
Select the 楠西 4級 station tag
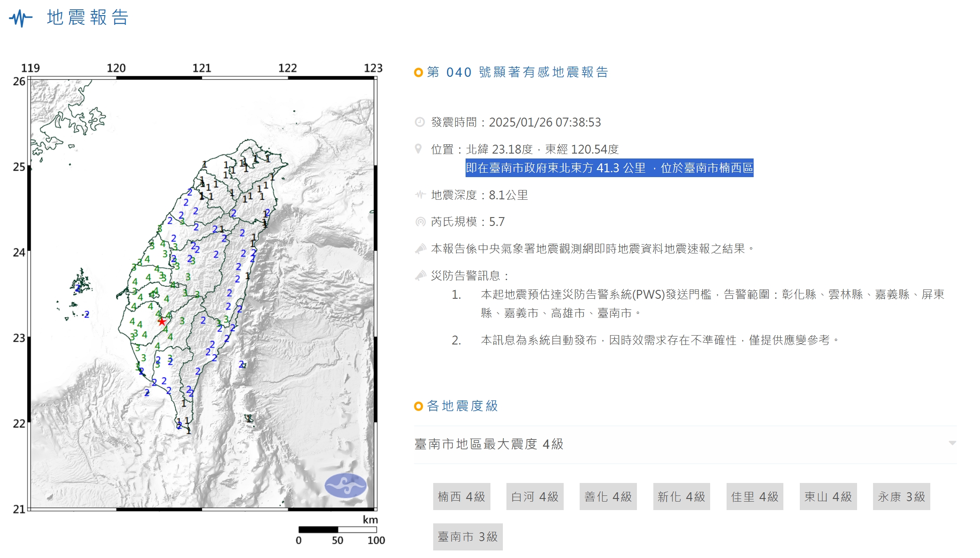point(461,497)
